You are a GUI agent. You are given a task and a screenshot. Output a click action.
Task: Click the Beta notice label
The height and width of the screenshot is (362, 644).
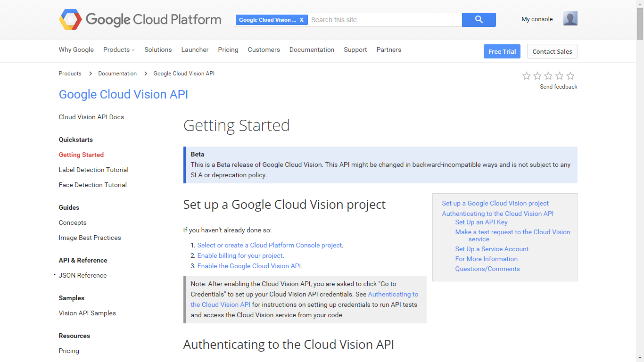click(198, 154)
